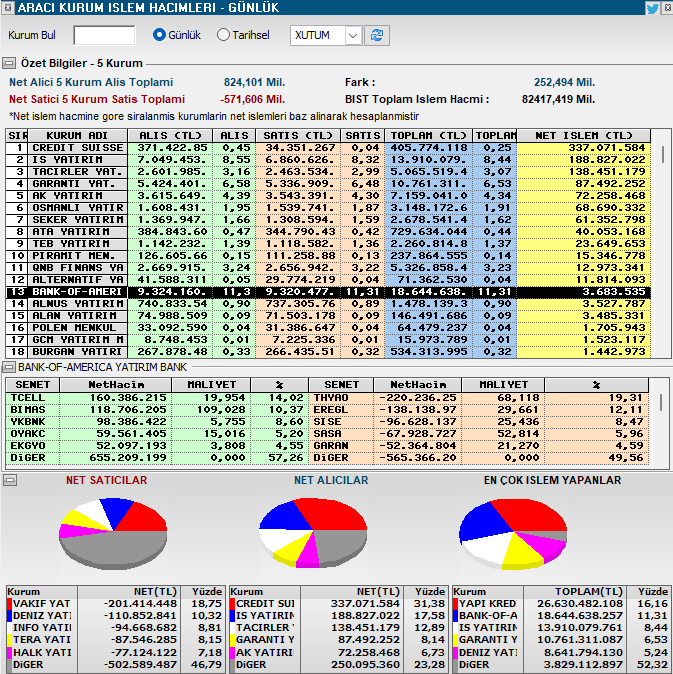673x674 pixels.
Task: Select the TACIRLER YAT. row
Action: pyautogui.click(x=328, y=172)
